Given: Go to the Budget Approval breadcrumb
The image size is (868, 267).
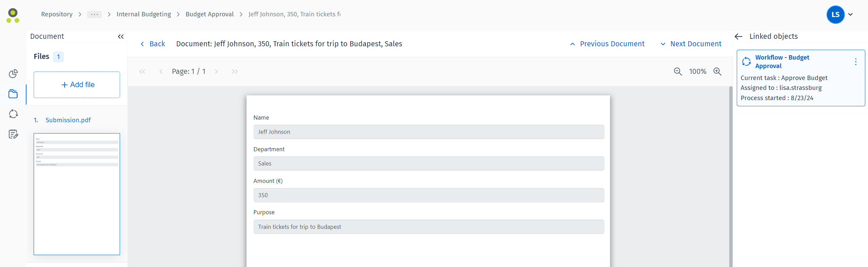Looking at the screenshot, I should [x=209, y=14].
